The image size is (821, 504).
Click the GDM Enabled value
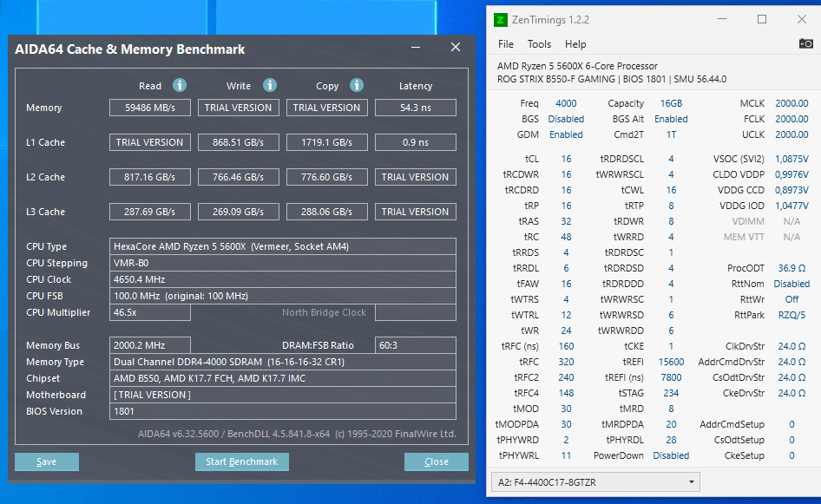(566, 134)
